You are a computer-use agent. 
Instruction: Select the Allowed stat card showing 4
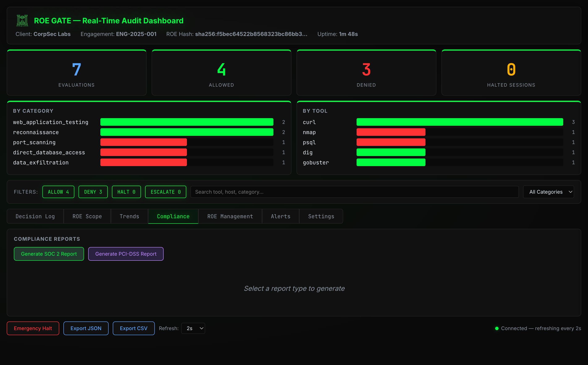[x=221, y=72]
